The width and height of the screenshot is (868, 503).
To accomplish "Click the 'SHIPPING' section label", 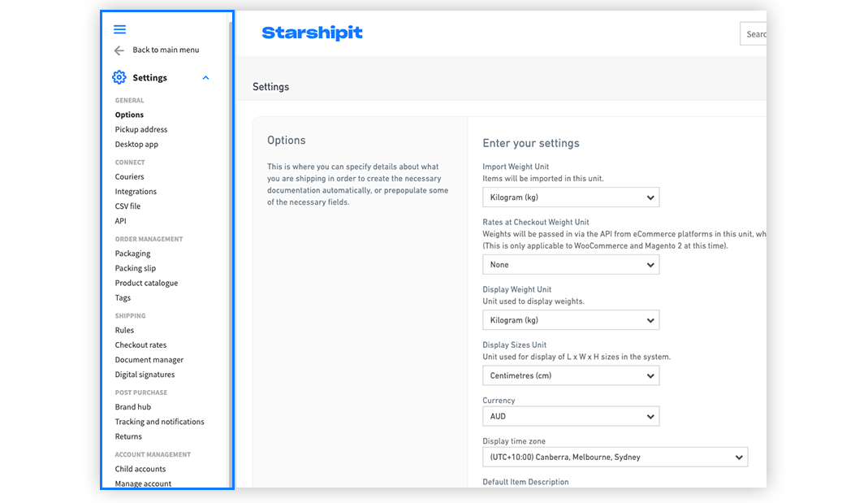I will 131,316.
